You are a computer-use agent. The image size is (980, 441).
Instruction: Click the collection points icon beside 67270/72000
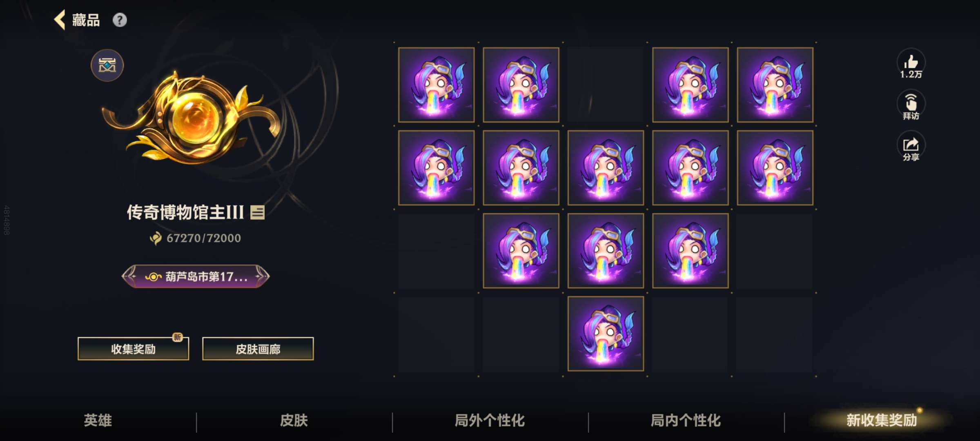click(x=156, y=238)
